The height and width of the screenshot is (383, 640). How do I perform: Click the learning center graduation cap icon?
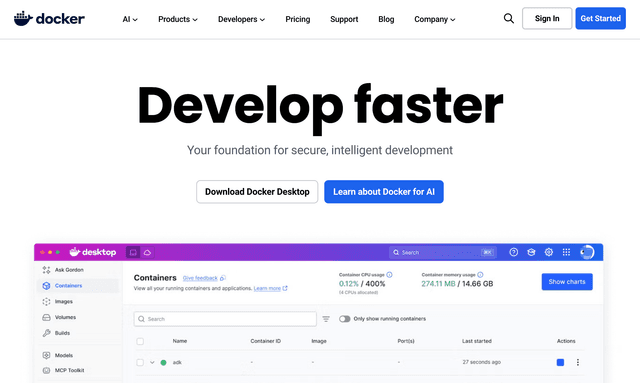(x=531, y=252)
